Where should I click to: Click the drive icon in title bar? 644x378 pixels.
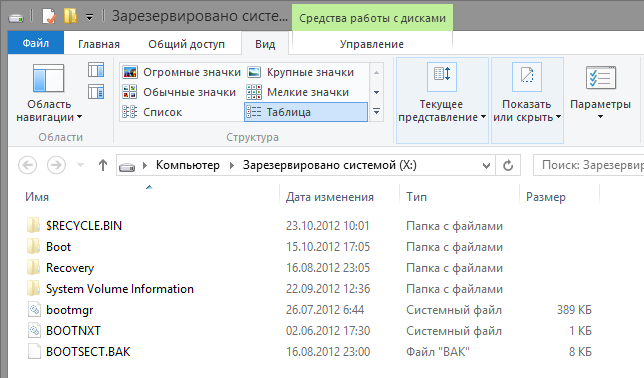(16, 18)
